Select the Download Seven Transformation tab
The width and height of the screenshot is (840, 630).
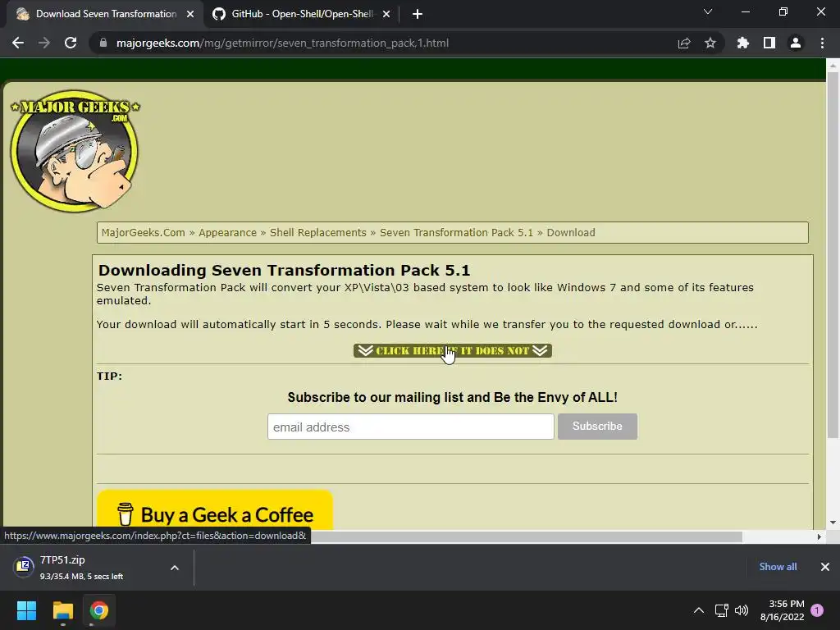click(x=105, y=14)
